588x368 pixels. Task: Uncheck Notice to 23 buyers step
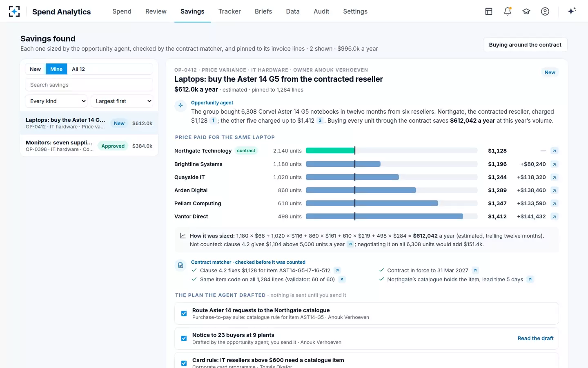point(184,339)
